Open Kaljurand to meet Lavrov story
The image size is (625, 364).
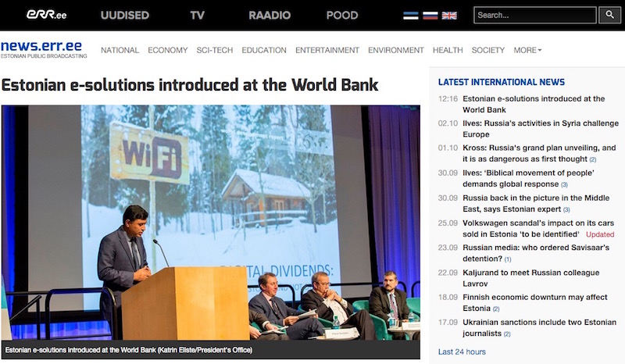pyautogui.click(x=531, y=278)
